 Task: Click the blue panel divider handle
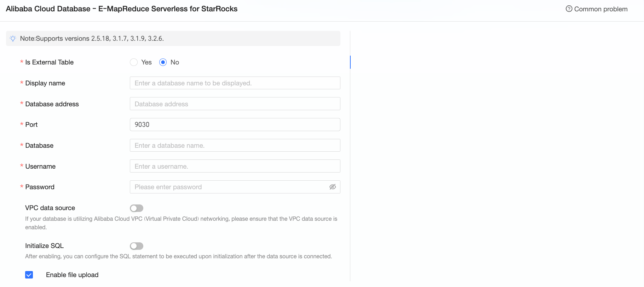[350, 62]
